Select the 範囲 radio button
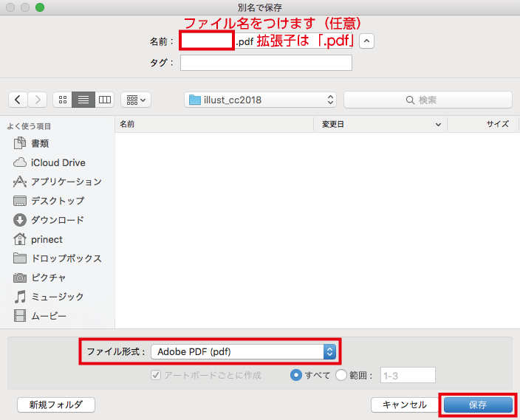Viewport: 520px width, 420px height. [341, 375]
